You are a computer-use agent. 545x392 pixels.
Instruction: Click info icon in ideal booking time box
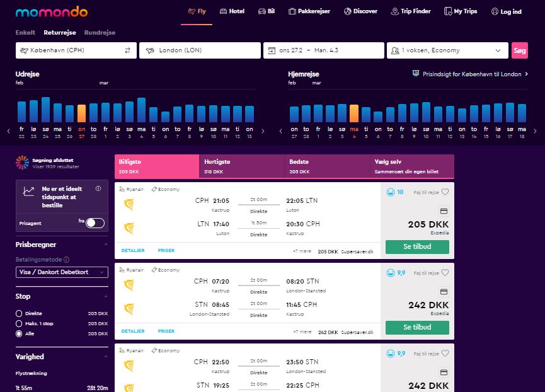tap(98, 188)
